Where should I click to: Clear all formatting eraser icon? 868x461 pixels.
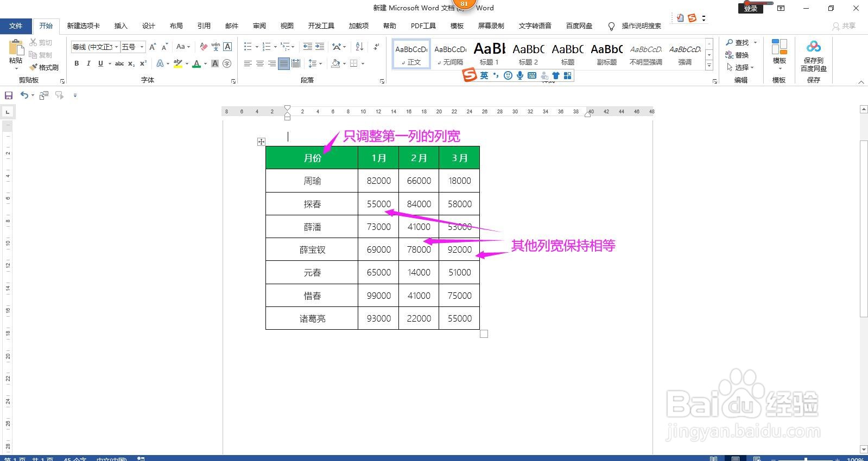tap(204, 47)
